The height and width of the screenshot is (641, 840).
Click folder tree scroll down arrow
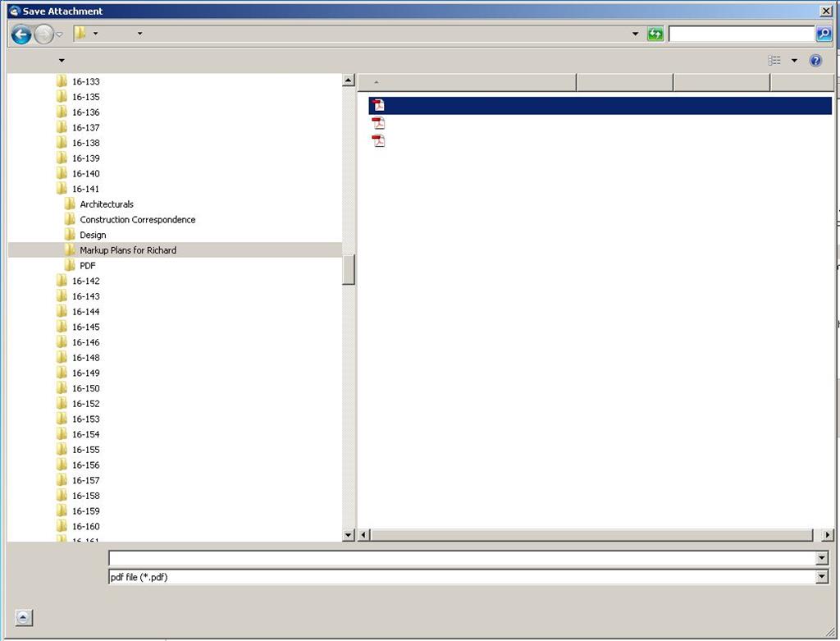(x=348, y=535)
